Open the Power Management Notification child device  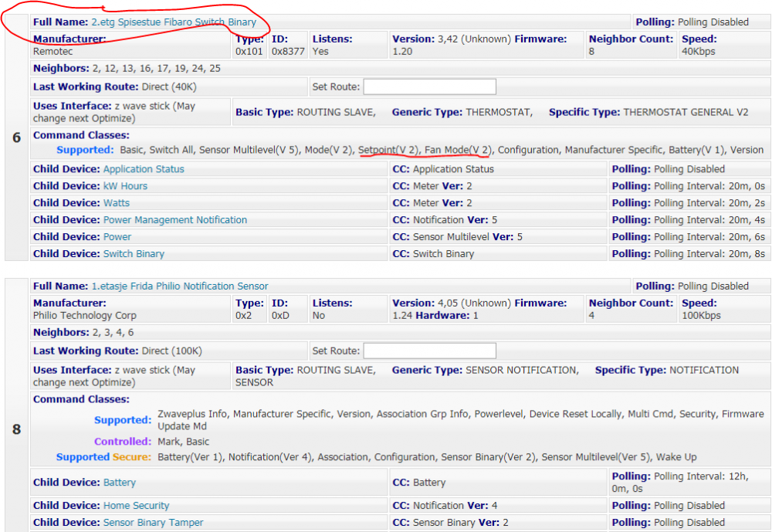175,220
